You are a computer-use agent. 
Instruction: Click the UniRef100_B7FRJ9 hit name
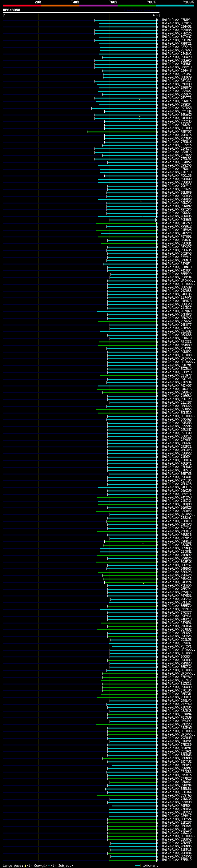coord(177,860)
